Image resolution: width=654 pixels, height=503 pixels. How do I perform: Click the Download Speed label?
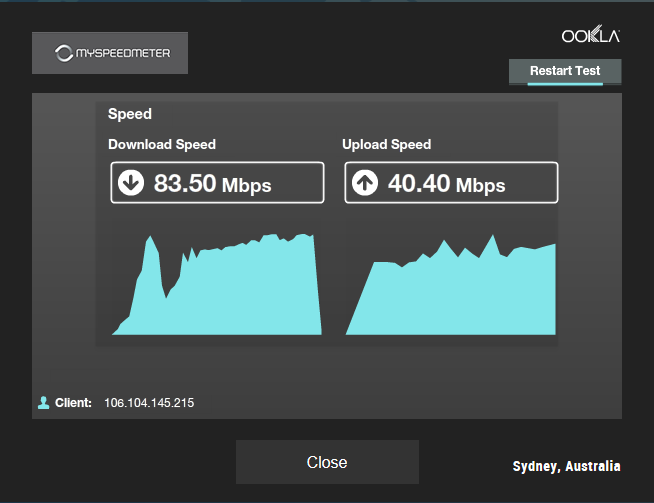(162, 144)
